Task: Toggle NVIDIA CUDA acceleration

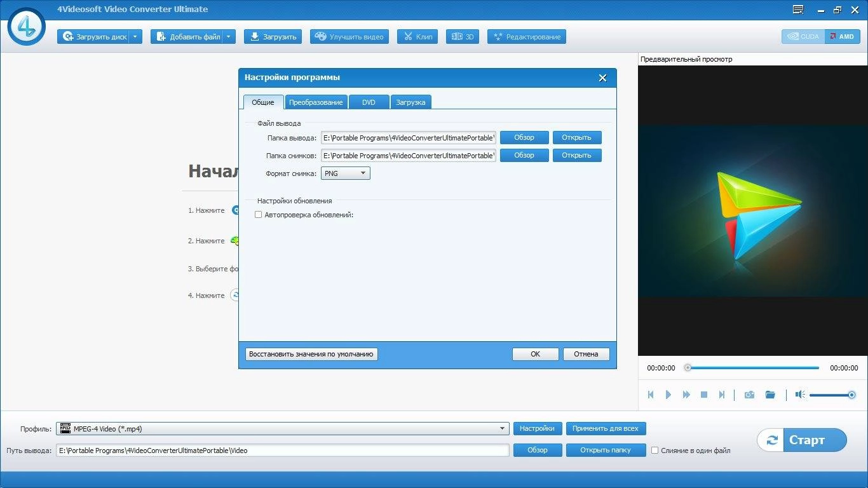Action: [803, 37]
